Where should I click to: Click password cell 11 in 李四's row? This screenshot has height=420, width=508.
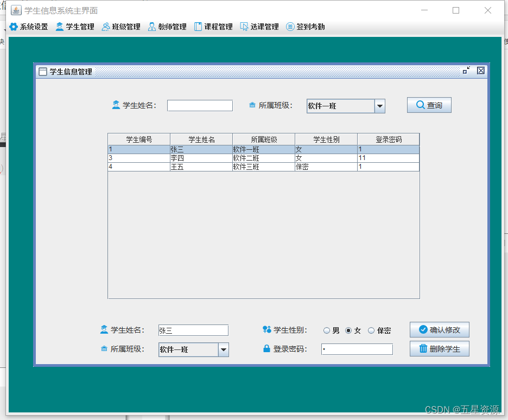point(389,158)
